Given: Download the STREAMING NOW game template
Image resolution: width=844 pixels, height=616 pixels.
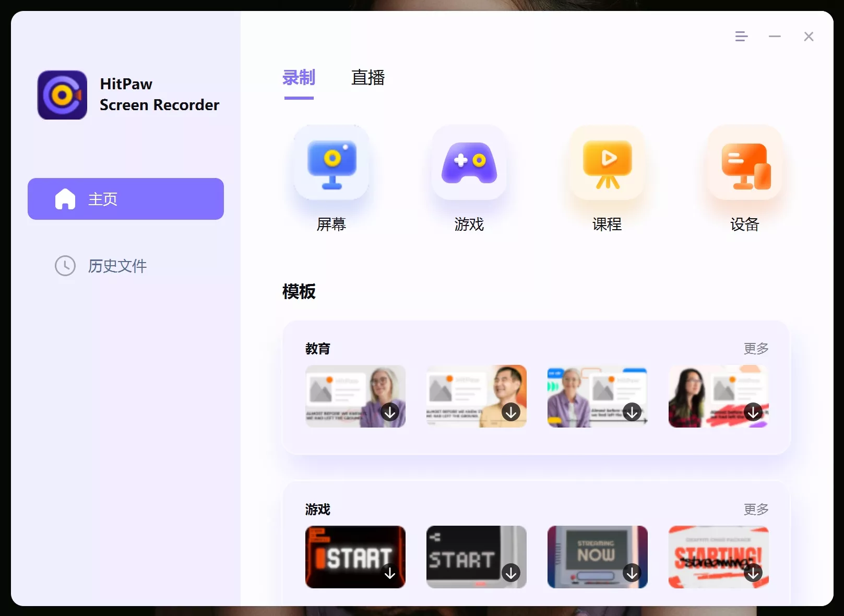Looking at the screenshot, I should [632, 573].
